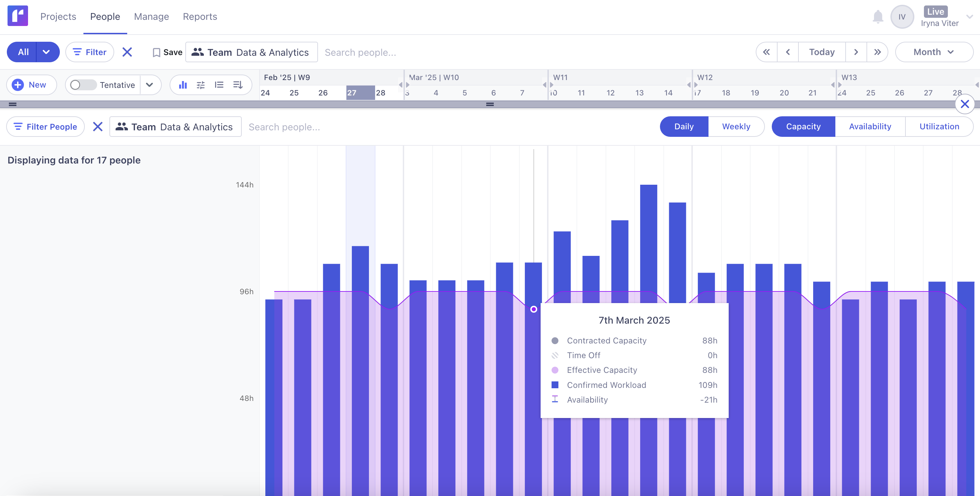Image resolution: width=980 pixels, height=496 pixels.
Task: Click the Filter People button
Action: coord(45,127)
